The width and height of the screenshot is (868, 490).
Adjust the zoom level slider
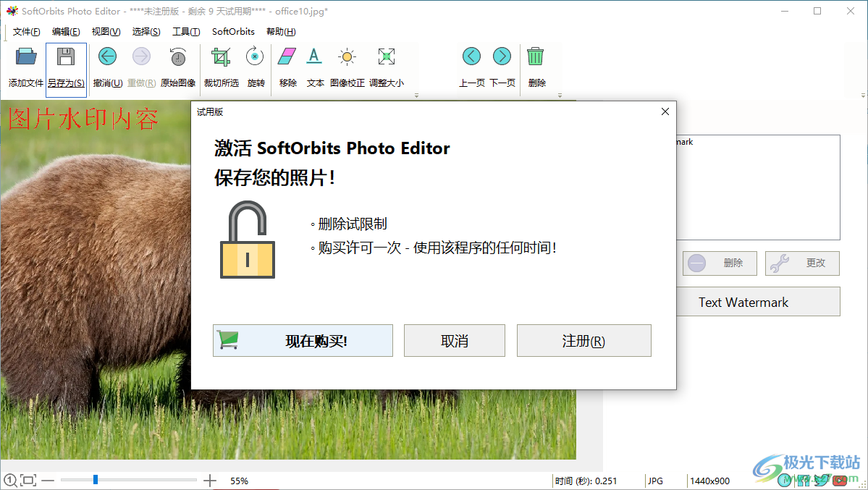[x=95, y=478]
